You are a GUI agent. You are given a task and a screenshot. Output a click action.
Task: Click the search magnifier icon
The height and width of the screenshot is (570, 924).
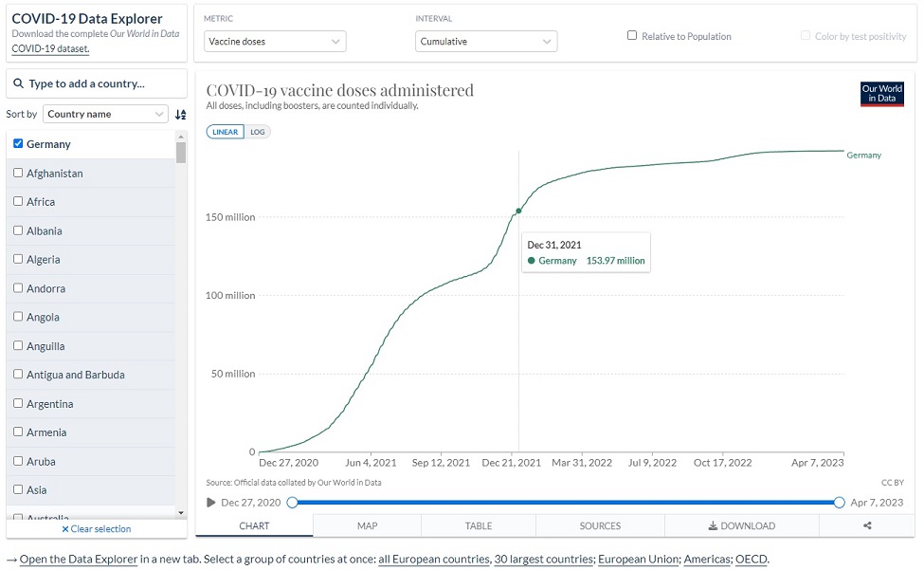(x=18, y=83)
